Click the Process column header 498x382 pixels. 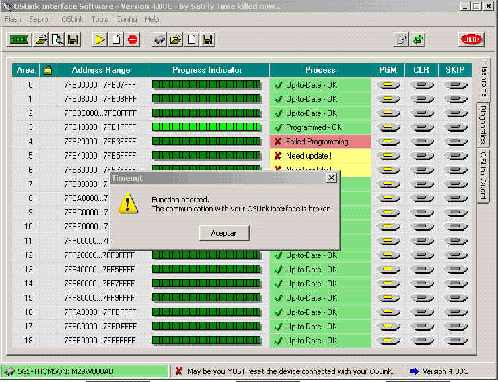tap(320, 70)
